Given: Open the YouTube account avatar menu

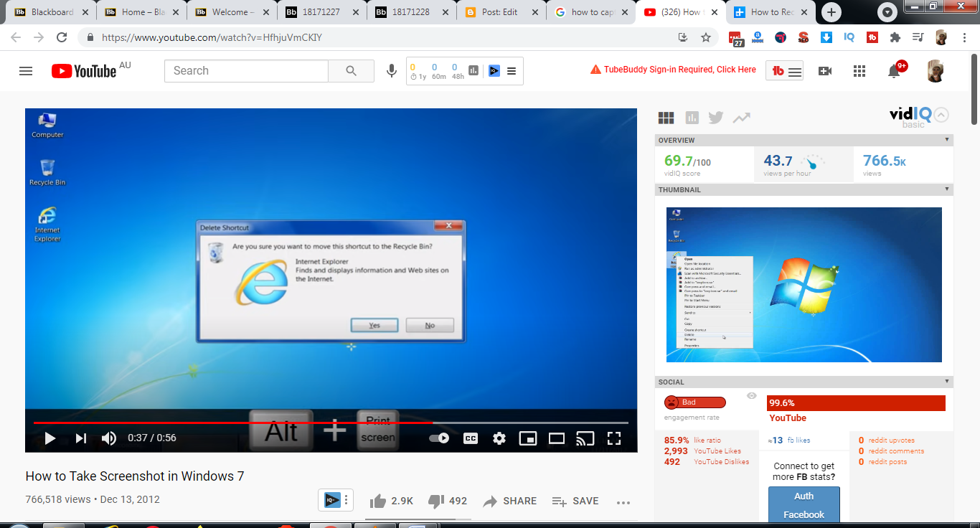Looking at the screenshot, I should (x=936, y=70).
